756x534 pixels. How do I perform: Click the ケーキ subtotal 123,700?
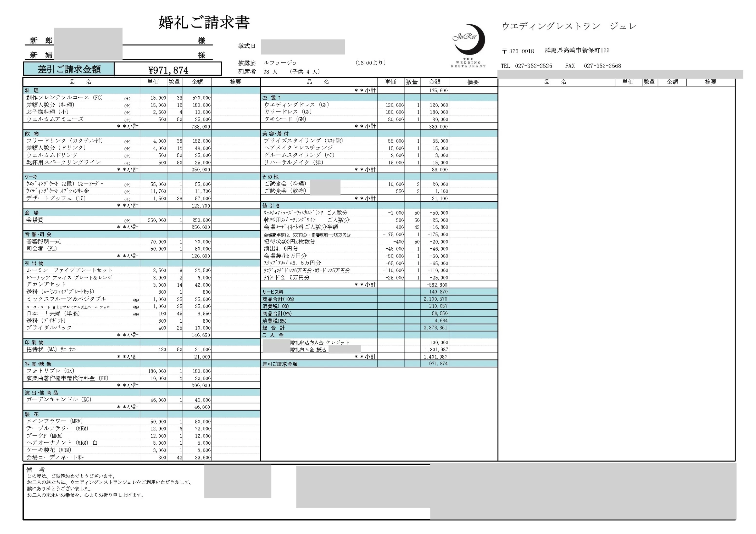point(201,206)
